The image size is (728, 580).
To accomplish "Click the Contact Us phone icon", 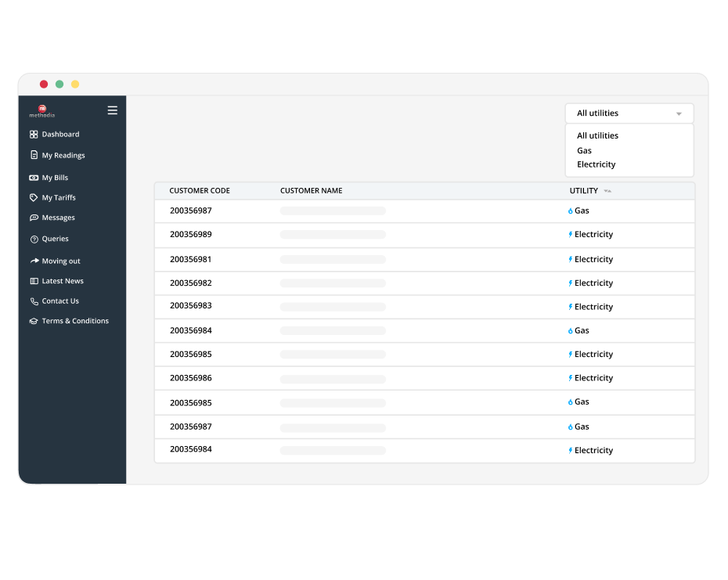I will (34, 301).
